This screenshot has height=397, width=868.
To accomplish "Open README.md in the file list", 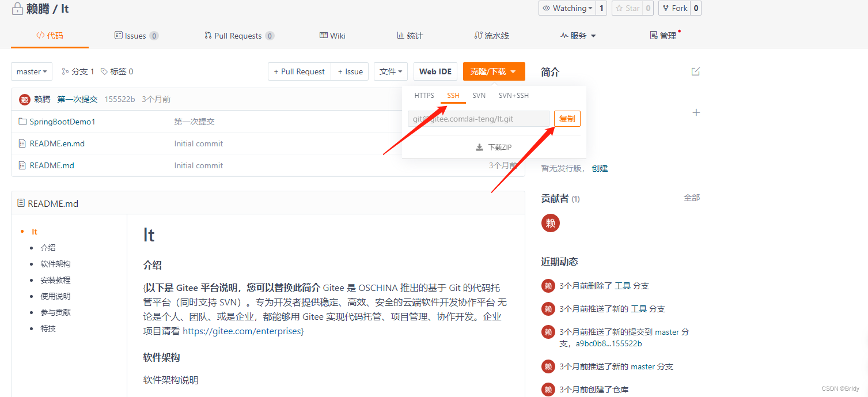I will pyautogui.click(x=52, y=165).
